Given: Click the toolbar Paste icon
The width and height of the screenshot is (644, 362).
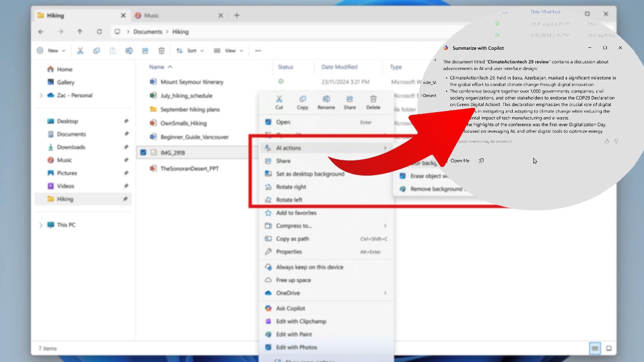Looking at the screenshot, I should coord(113,51).
